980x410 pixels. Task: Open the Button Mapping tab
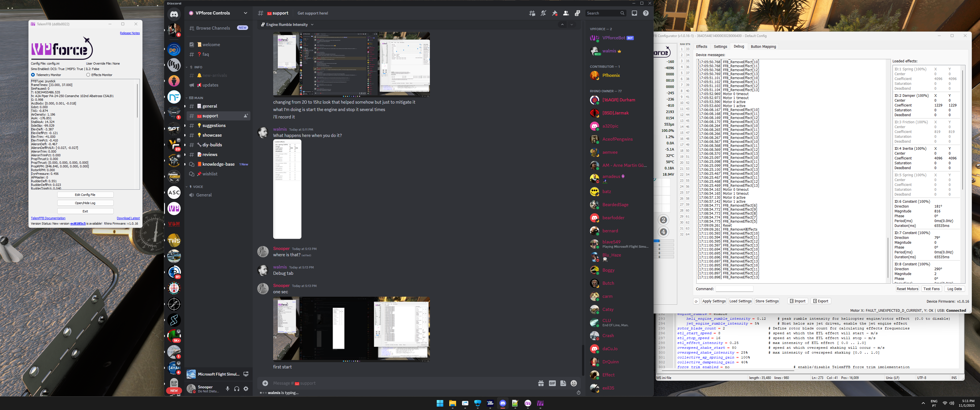click(763, 47)
